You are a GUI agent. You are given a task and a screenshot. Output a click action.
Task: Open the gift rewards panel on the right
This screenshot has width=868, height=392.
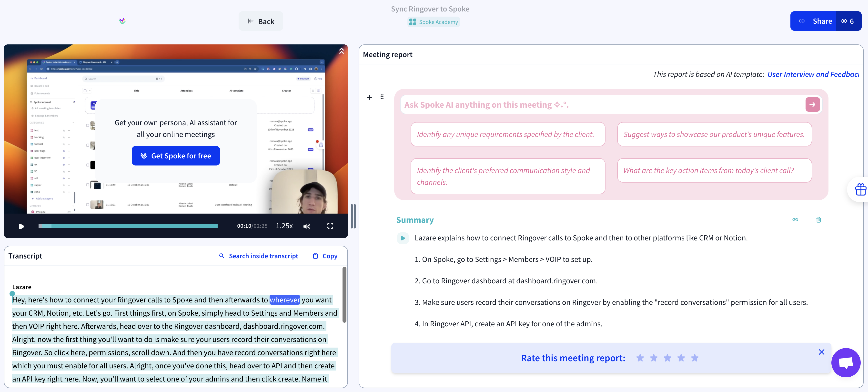coord(861,189)
